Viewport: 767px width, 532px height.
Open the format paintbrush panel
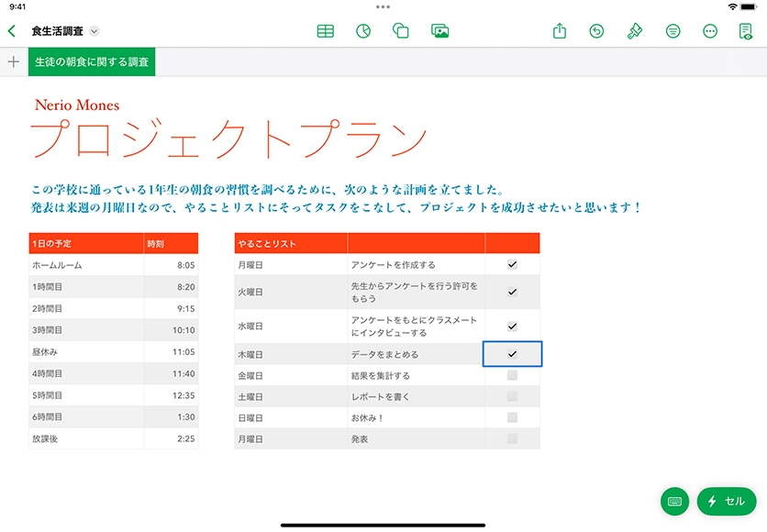(x=635, y=31)
